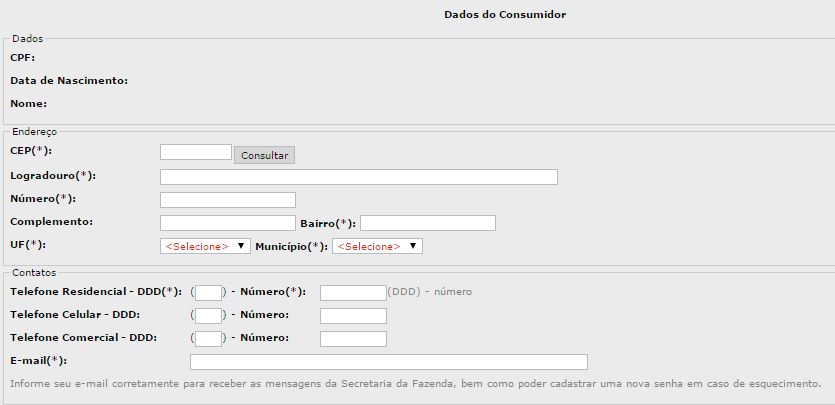Click the Dados do Consumidor heading
835x405 pixels.
(x=505, y=15)
